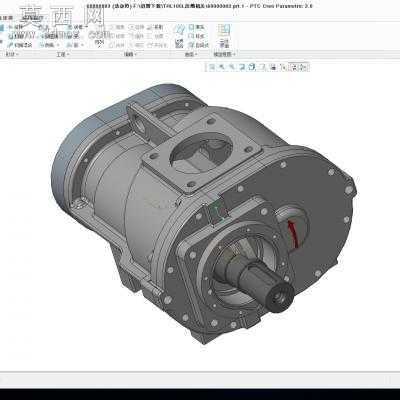Click the Repaint icon in the graphics toolbar

click(x=242, y=67)
